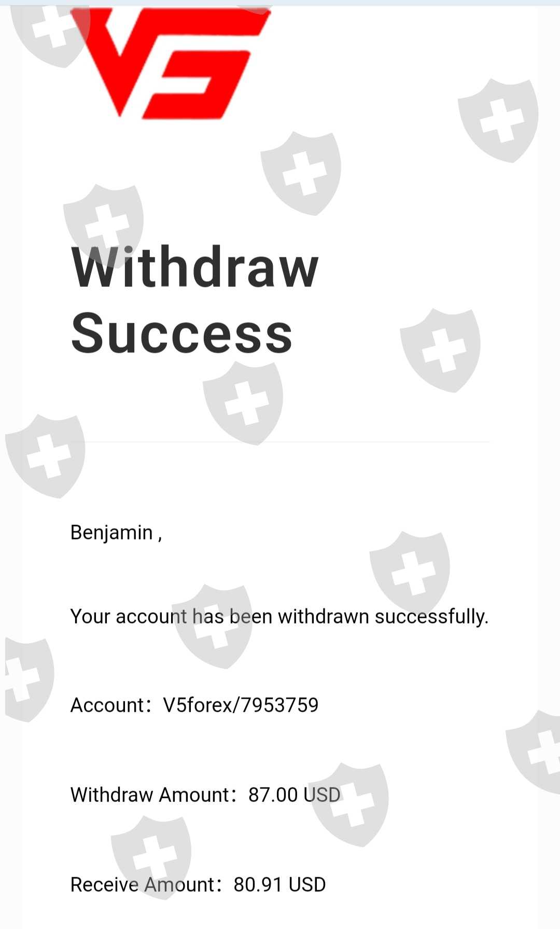
Task: Click the red V5 logo
Action: coord(170,63)
